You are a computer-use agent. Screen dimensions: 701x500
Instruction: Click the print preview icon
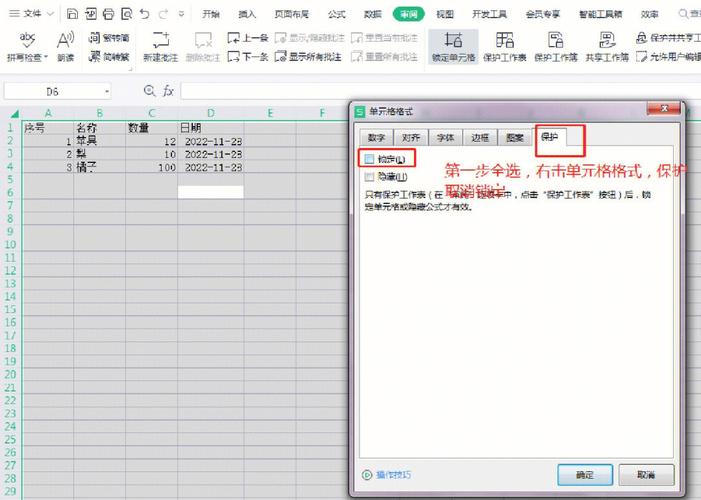(127, 14)
